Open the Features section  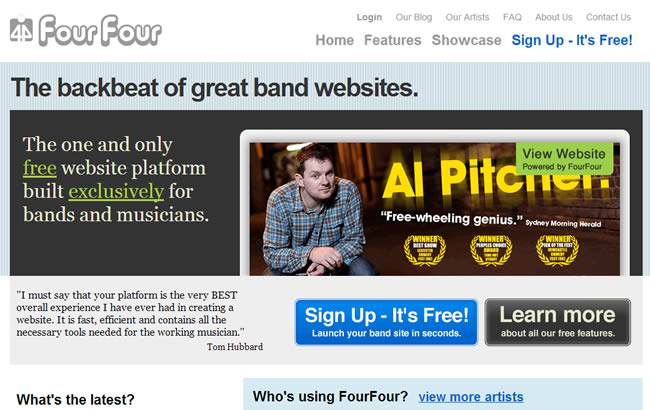[393, 40]
